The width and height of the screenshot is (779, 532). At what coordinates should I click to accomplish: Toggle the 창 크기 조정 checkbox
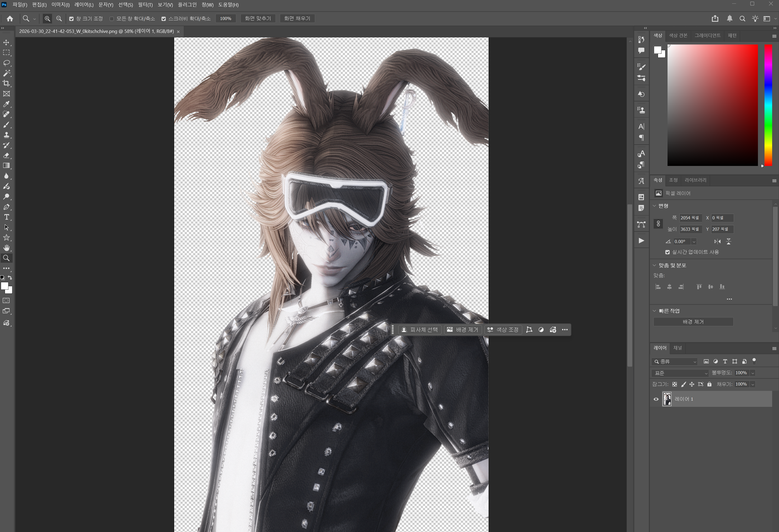point(71,19)
